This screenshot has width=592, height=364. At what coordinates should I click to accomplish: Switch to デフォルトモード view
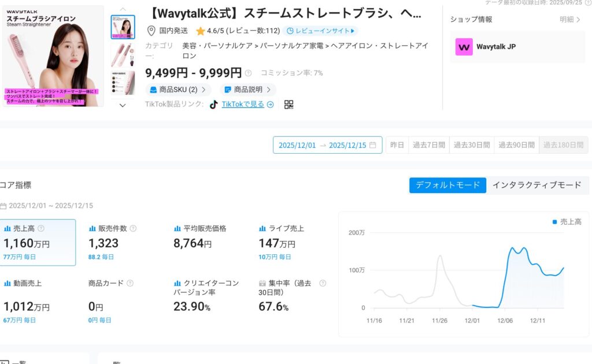tap(447, 185)
